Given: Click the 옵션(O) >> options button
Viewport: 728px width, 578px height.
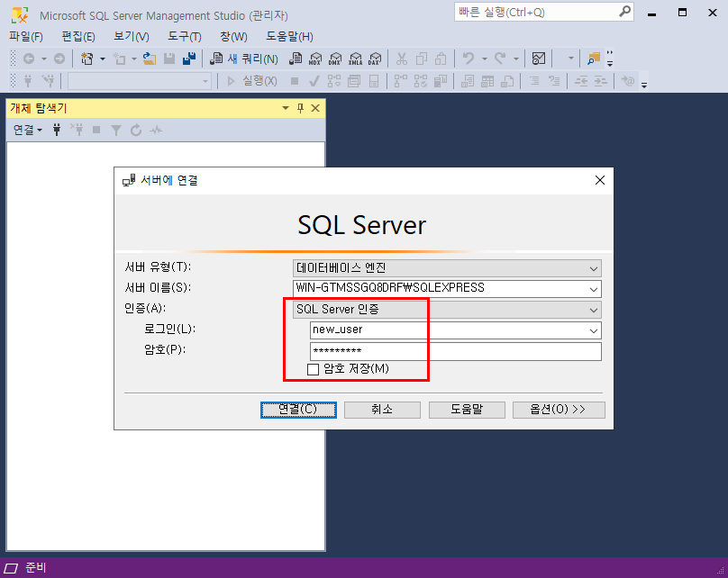Looking at the screenshot, I should tap(559, 410).
